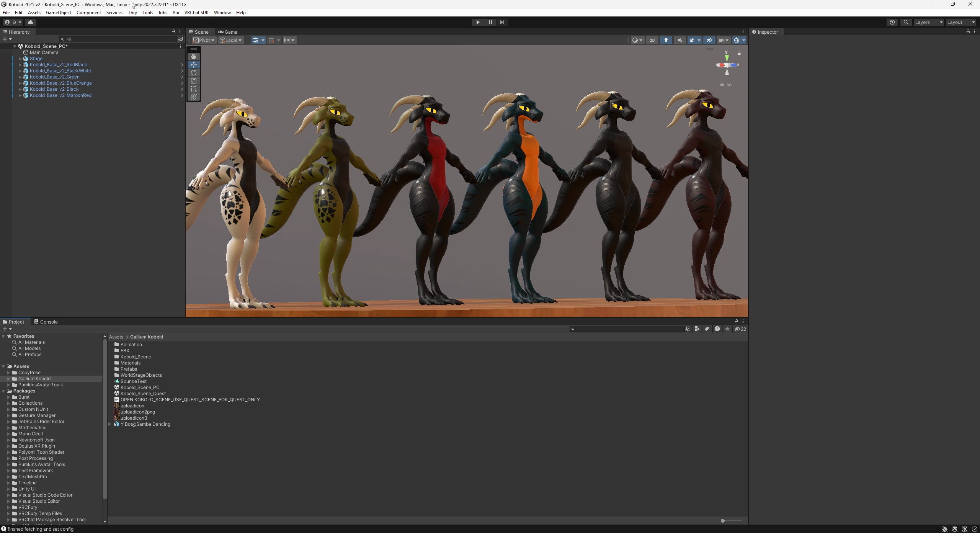Select the Hand view tool
Screen dimensions: 980x533
coord(194,57)
